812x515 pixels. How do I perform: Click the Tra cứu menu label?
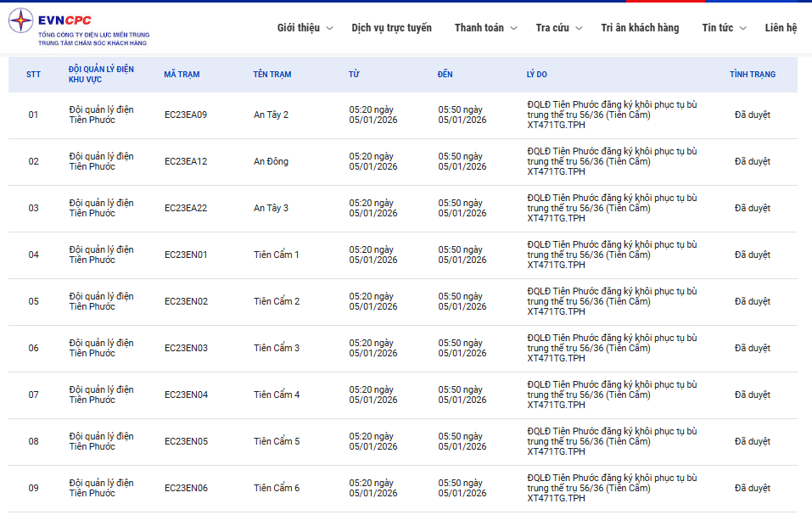click(x=552, y=28)
